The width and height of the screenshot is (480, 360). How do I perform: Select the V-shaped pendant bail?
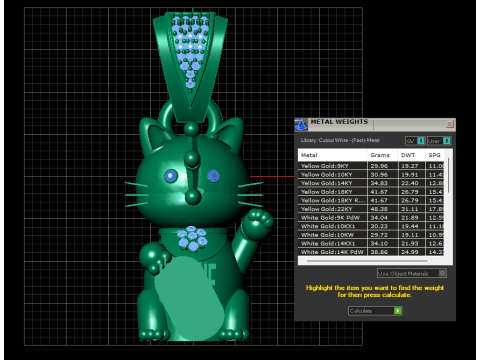[190, 67]
